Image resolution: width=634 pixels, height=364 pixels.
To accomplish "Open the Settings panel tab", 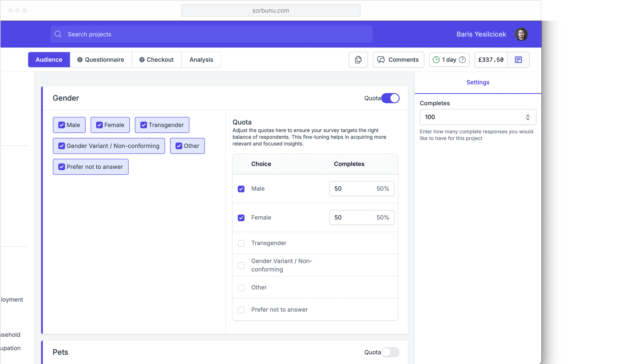I will pos(478,82).
